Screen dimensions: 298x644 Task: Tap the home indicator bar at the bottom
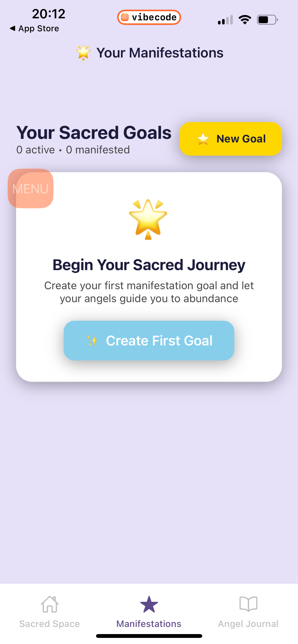(149, 636)
